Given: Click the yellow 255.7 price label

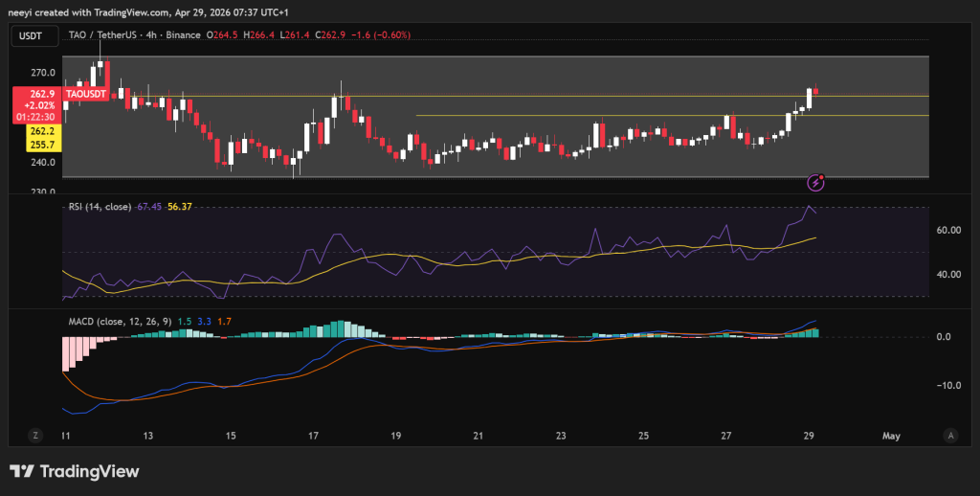Looking at the screenshot, I should 42,144.
